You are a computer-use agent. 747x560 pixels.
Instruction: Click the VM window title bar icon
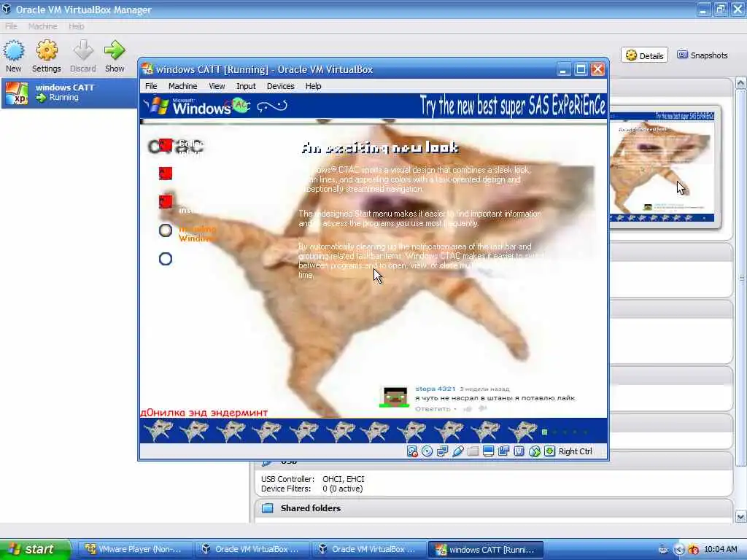point(147,69)
